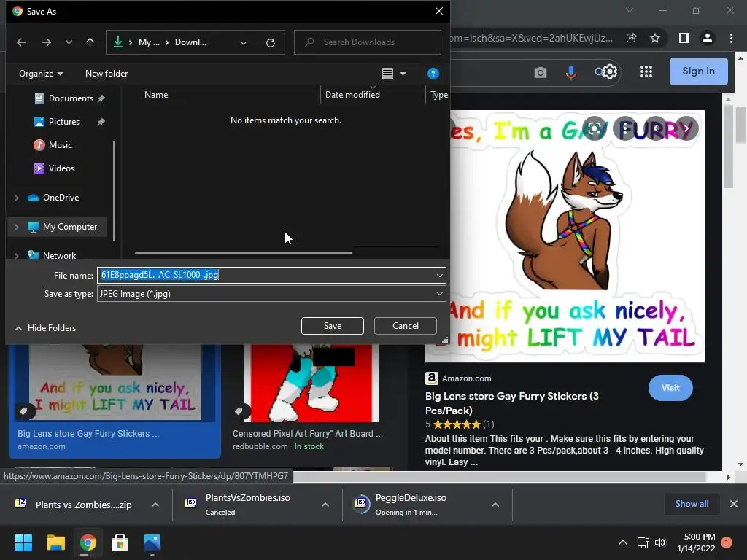Sort by Name column
Viewport: 747px width, 560px height.
[x=156, y=95]
